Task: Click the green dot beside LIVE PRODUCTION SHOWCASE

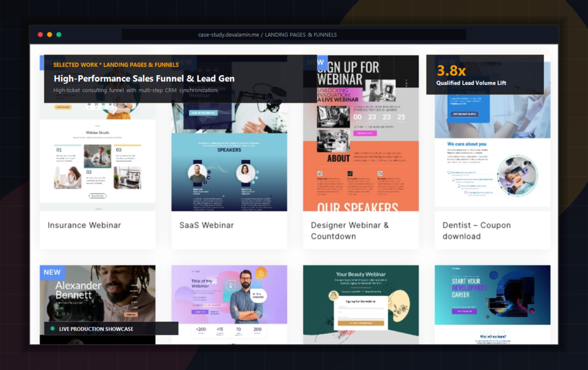Action: (x=52, y=329)
